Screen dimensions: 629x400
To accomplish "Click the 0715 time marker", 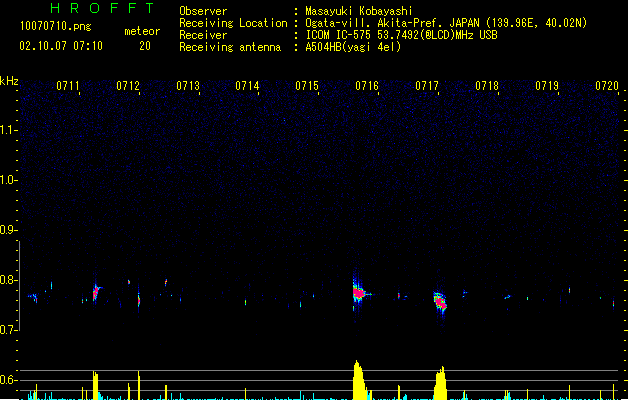I will click(307, 86).
